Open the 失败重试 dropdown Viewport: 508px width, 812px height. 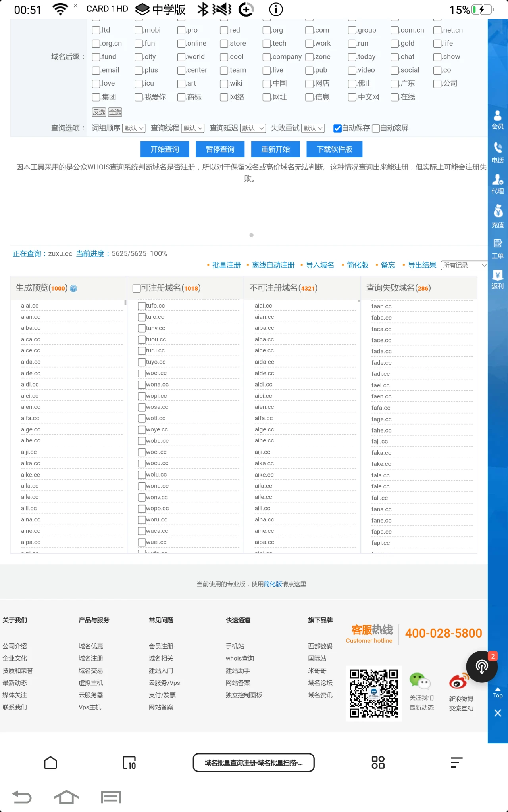313,128
